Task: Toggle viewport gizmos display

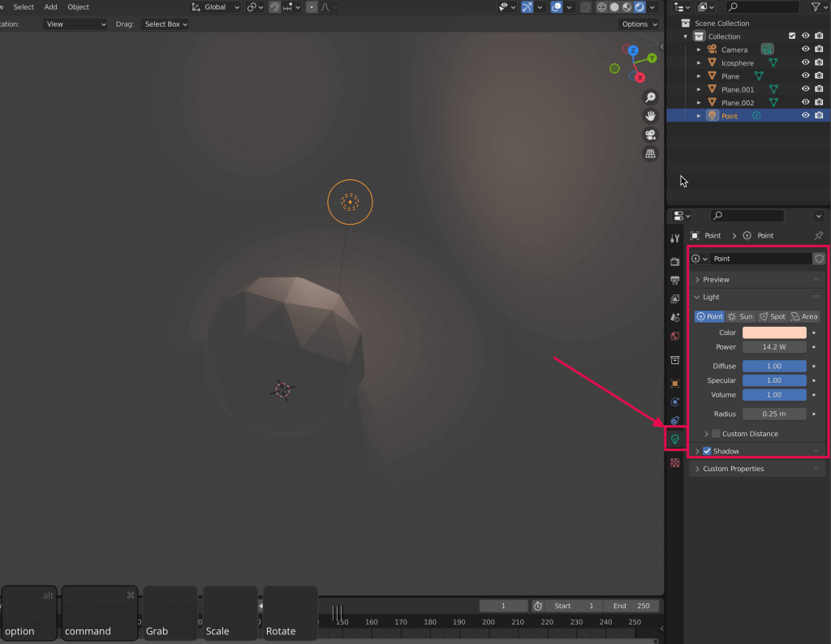Action: (527, 6)
